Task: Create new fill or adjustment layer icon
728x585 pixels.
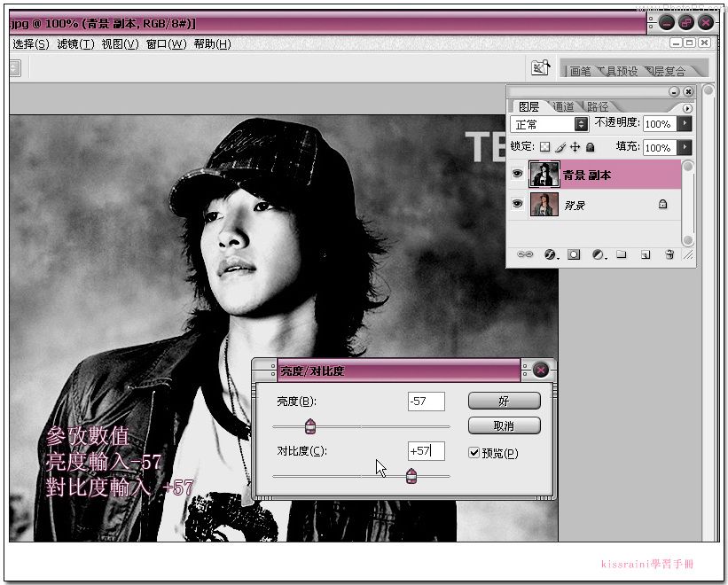Action: click(599, 254)
